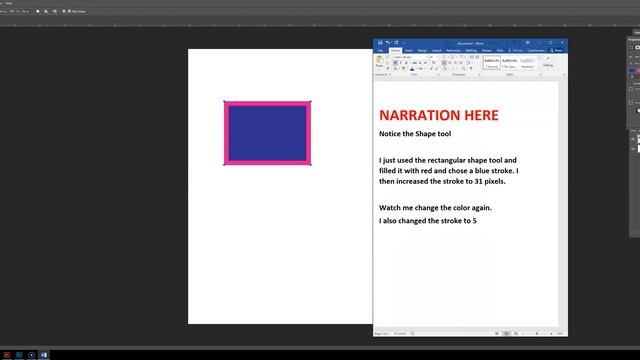Switch to the Mailings ribbon tab
The height and width of the screenshot is (360, 640).
tap(471, 51)
